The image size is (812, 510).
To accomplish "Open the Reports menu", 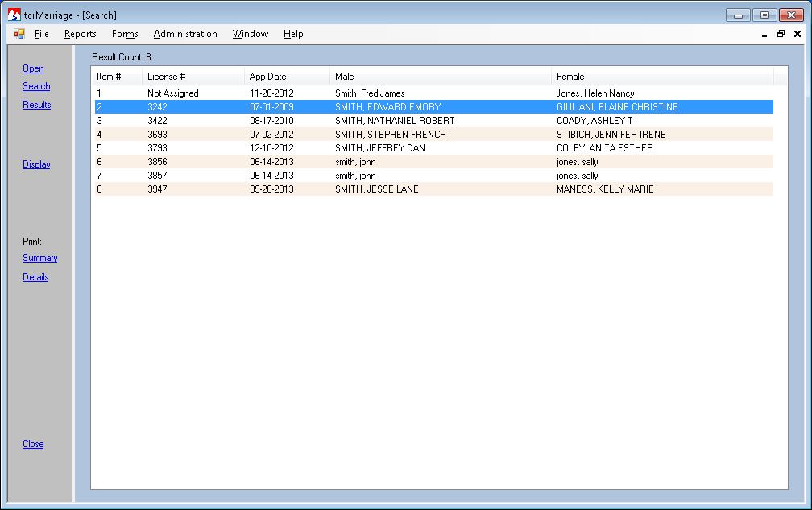I will [x=81, y=34].
